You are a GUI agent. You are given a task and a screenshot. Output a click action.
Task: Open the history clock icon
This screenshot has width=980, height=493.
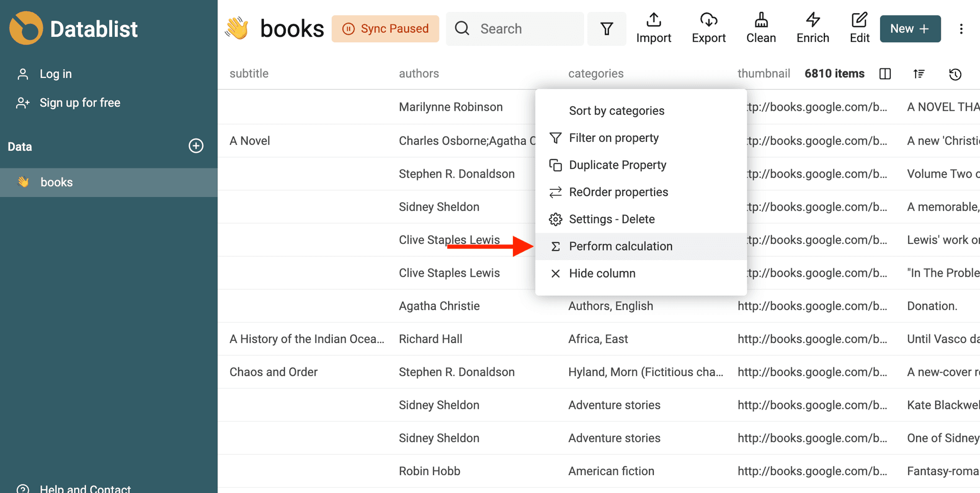point(955,75)
